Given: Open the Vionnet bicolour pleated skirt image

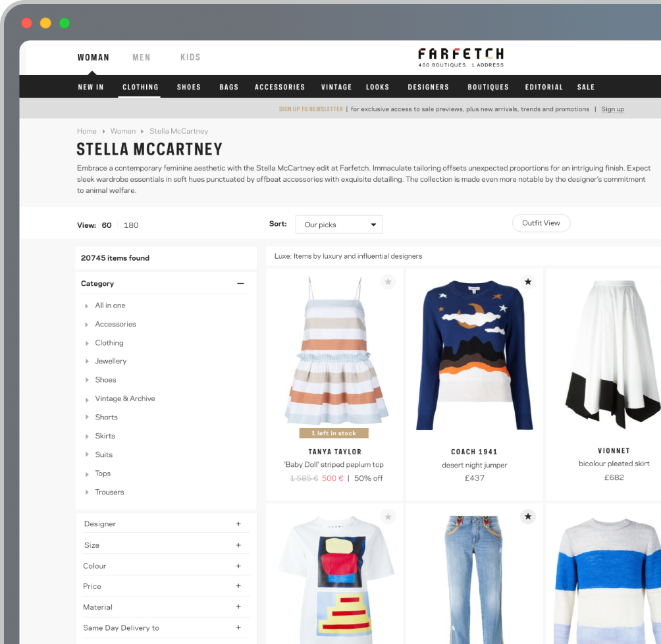Looking at the screenshot, I should [x=612, y=356].
